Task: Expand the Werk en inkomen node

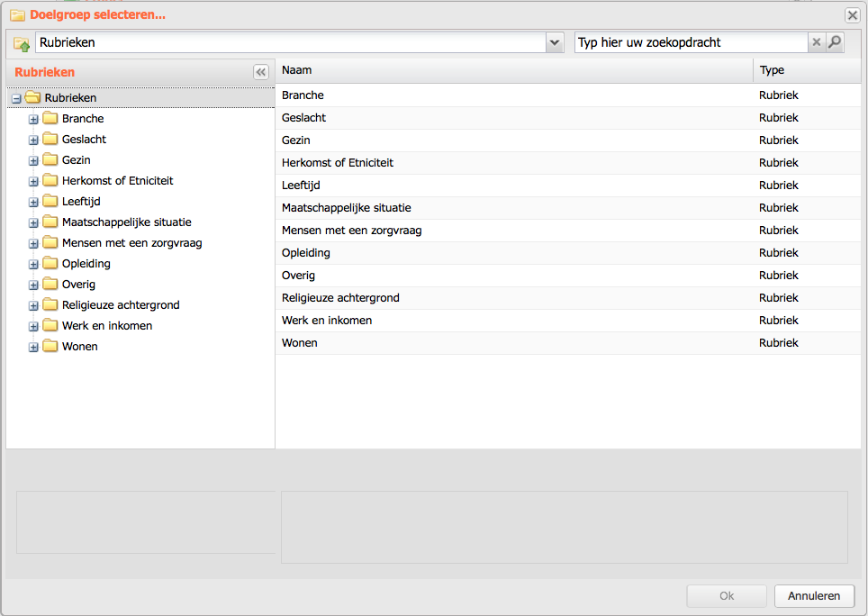Action: click(x=33, y=327)
